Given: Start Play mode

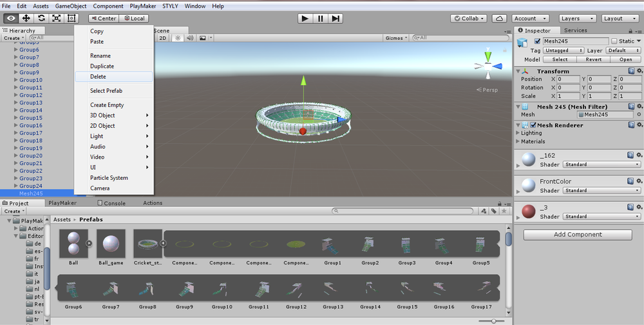Looking at the screenshot, I should click(305, 19).
